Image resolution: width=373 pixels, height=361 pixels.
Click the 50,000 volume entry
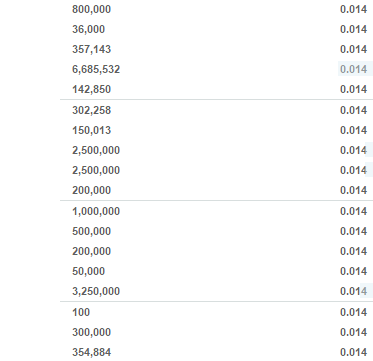coord(88,271)
